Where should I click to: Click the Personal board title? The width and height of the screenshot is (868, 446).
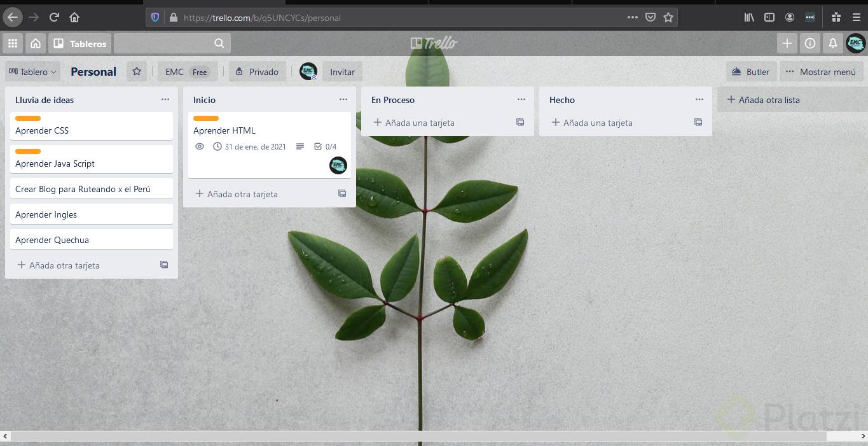pyautogui.click(x=93, y=72)
